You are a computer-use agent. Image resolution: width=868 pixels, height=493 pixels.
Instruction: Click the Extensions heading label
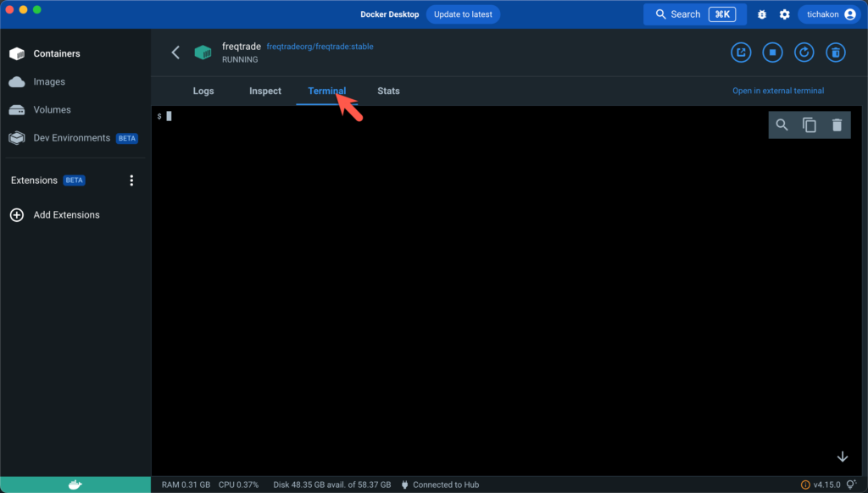pos(34,180)
